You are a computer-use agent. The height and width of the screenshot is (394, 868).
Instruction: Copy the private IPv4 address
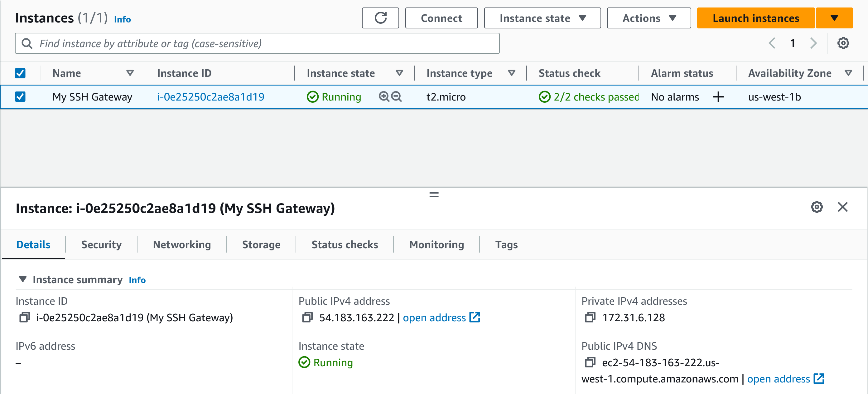point(590,318)
